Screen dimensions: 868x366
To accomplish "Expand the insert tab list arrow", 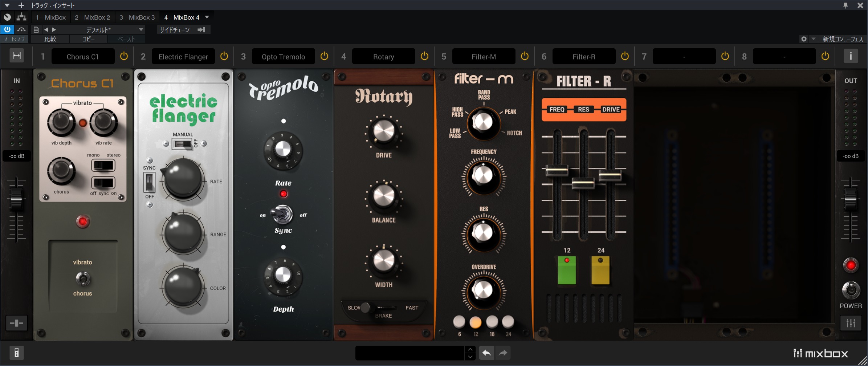I will click(x=207, y=17).
